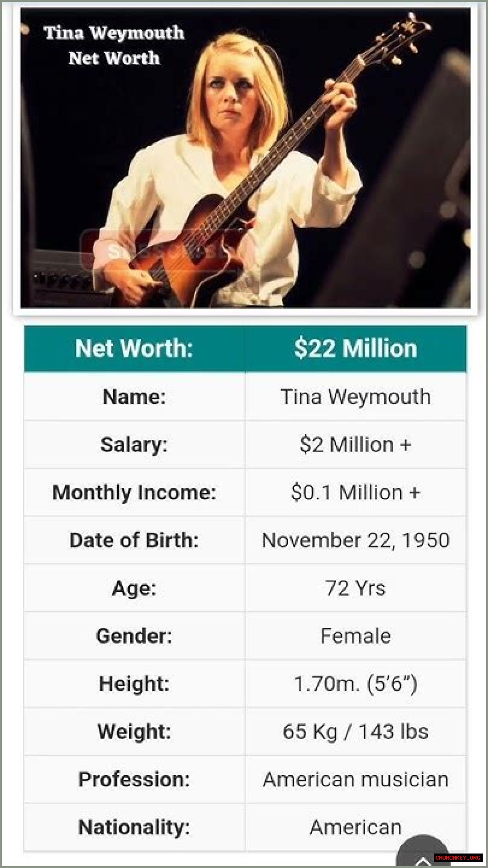Click the "$2 Million +" salary value

click(x=355, y=445)
